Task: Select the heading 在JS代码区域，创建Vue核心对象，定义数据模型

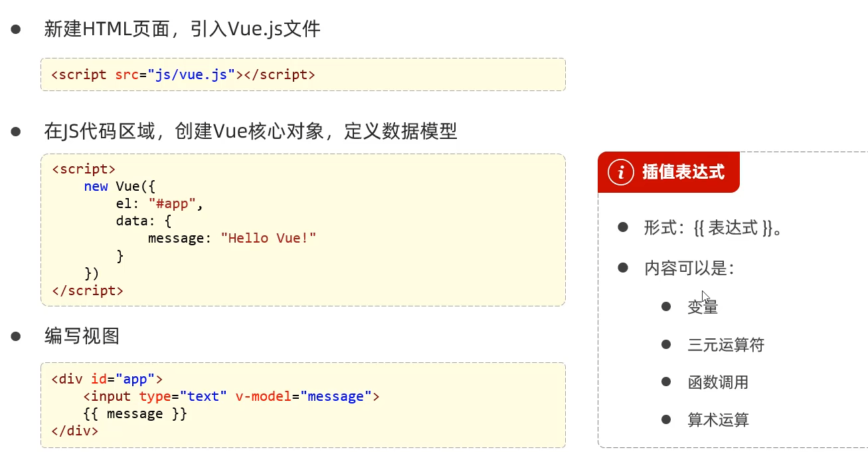Action: (x=251, y=131)
